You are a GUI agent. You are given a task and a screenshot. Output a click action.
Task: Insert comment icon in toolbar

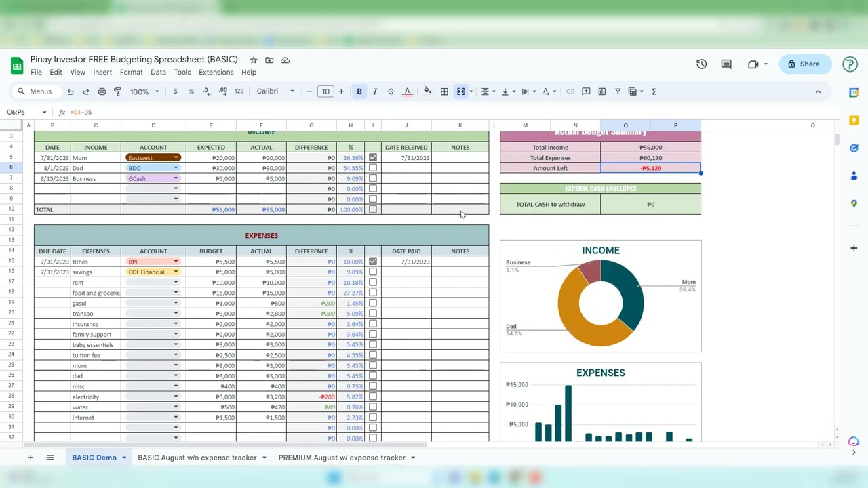pos(586,91)
